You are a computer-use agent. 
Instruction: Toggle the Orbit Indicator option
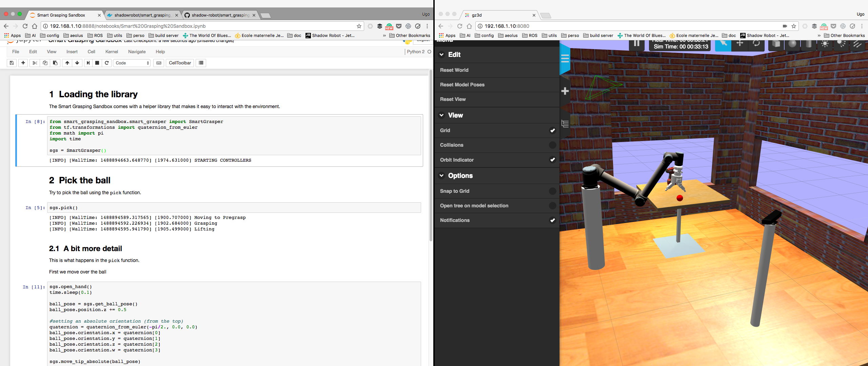pos(497,160)
